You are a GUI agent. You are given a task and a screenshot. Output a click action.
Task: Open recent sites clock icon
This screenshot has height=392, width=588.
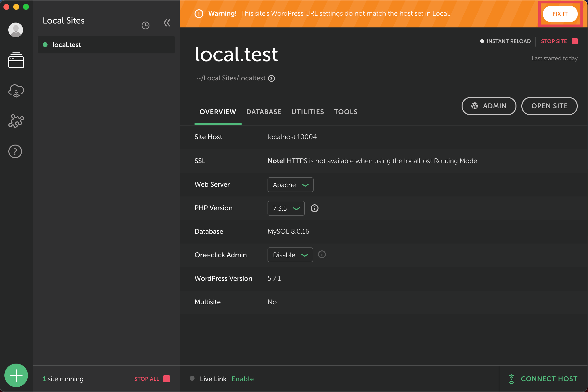pos(146,25)
